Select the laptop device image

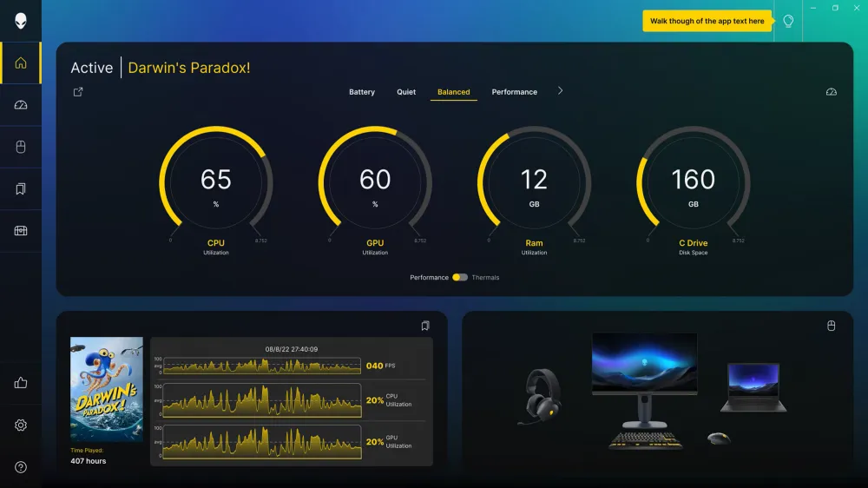coord(753,387)
